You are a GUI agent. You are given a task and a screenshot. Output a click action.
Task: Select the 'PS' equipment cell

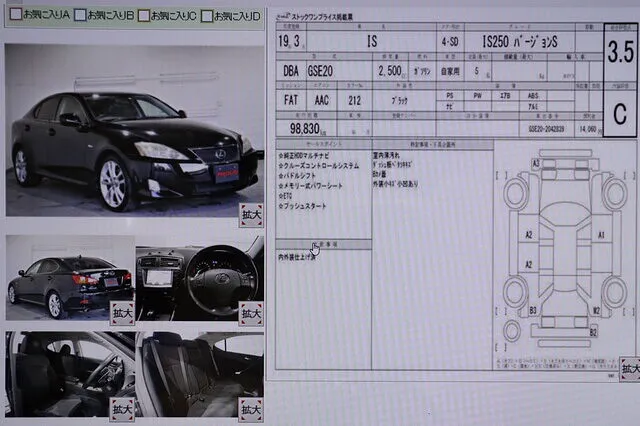pos(450,95)
